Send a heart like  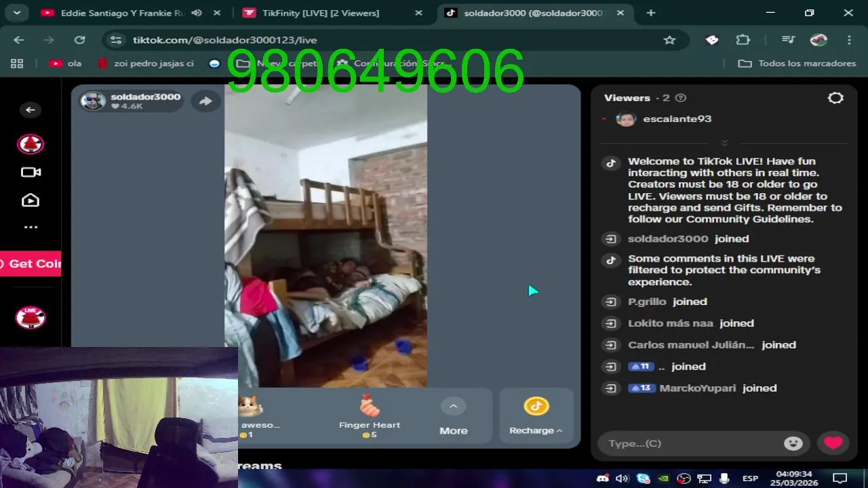833,443
